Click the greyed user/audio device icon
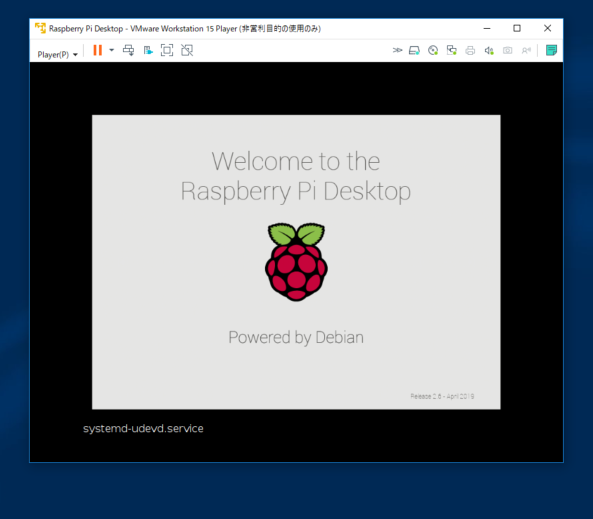 click(x=526, y=50)
